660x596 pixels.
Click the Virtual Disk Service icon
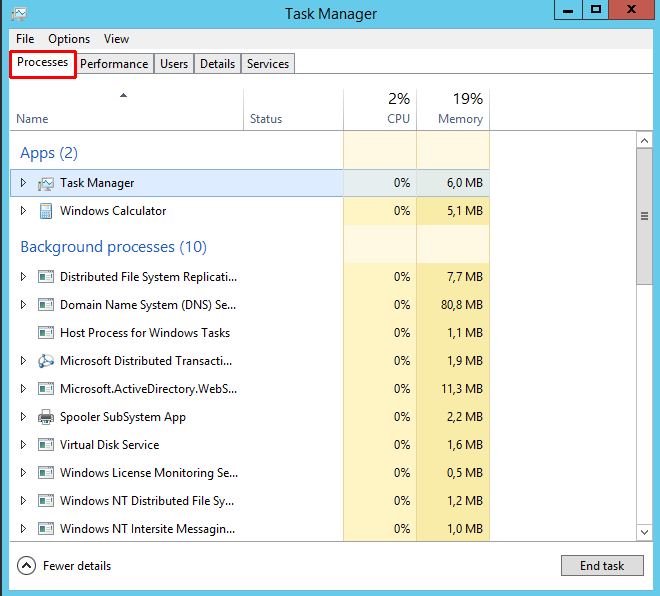[x=46, y=445]
